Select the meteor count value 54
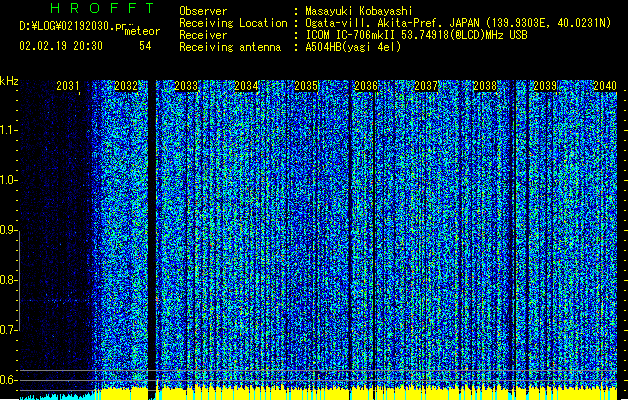The image size is (629, 400). coord(145,46)
